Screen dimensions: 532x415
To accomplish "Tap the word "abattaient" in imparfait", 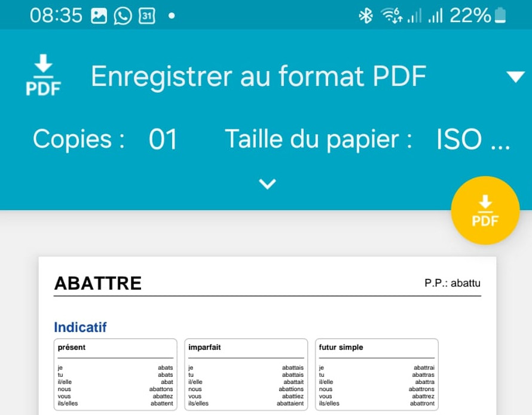I will 290,404.
